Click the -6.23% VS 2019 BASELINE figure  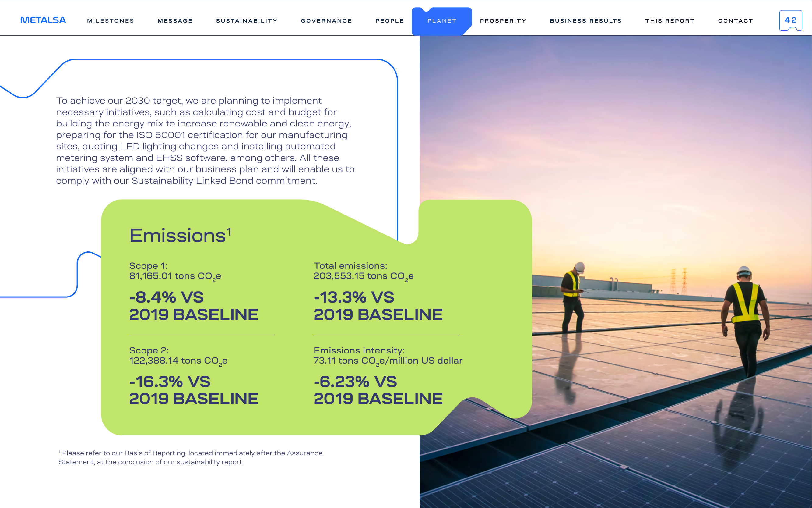click(378, 390)
